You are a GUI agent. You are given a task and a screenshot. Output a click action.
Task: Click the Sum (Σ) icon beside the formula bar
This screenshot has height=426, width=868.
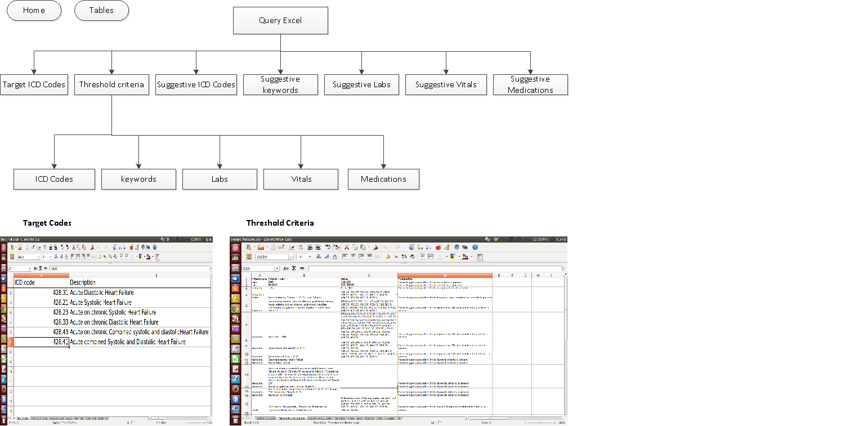294,268
